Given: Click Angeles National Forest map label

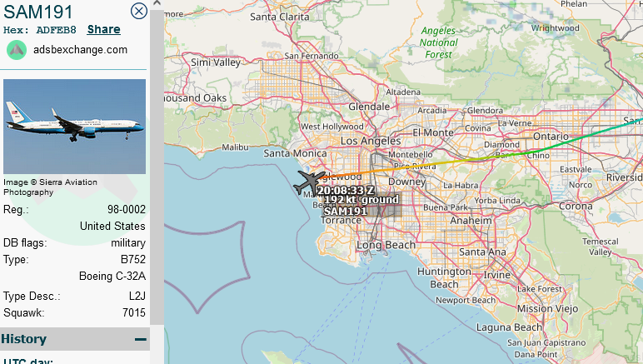Looking at the screenshot, I should [438, 42].
